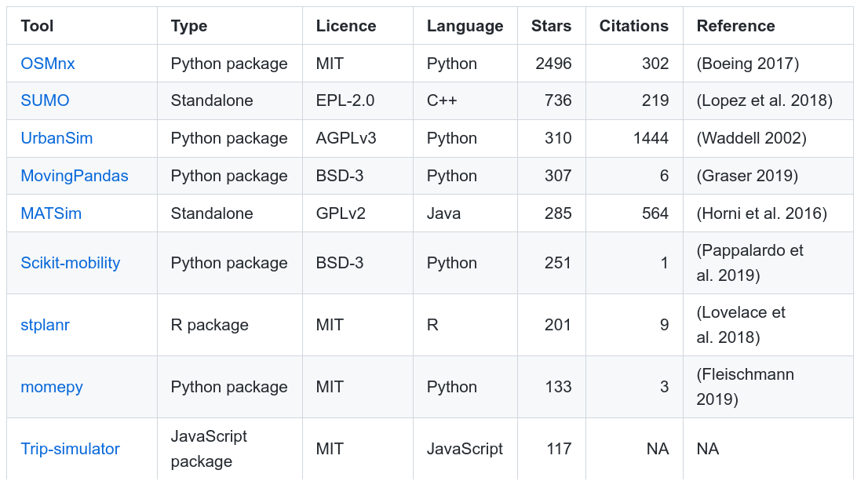Click Python language in momepy row
The width and height of the screenshot is (868, 481).
pos(452,387)
